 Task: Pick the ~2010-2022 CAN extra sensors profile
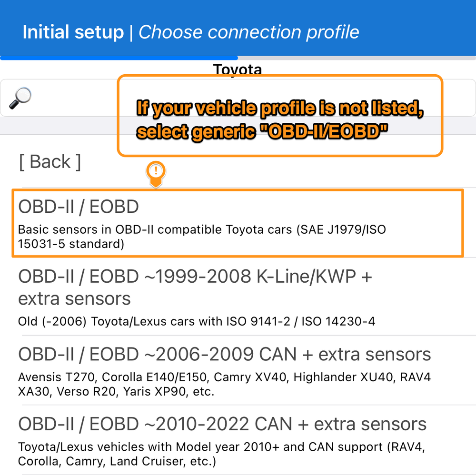click(x=222, y=424)
